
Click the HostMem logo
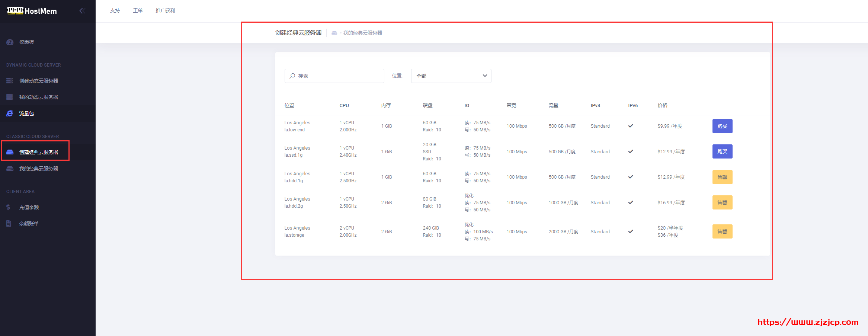pos(32,11)
